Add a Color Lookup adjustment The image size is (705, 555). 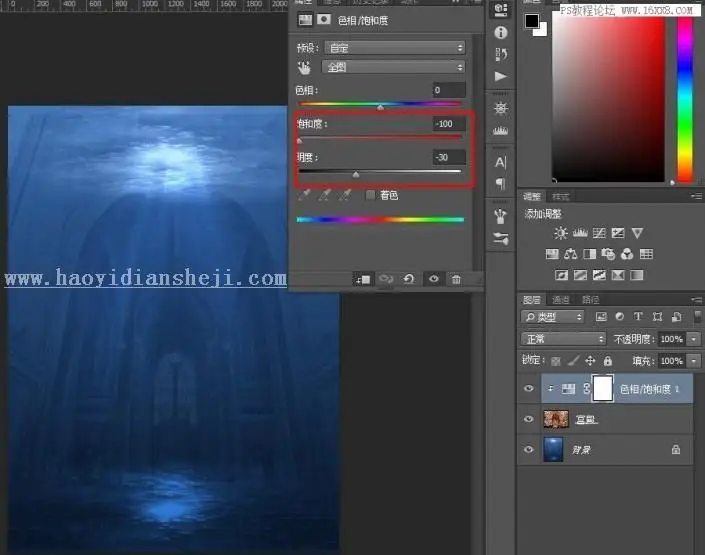[646, 254]
